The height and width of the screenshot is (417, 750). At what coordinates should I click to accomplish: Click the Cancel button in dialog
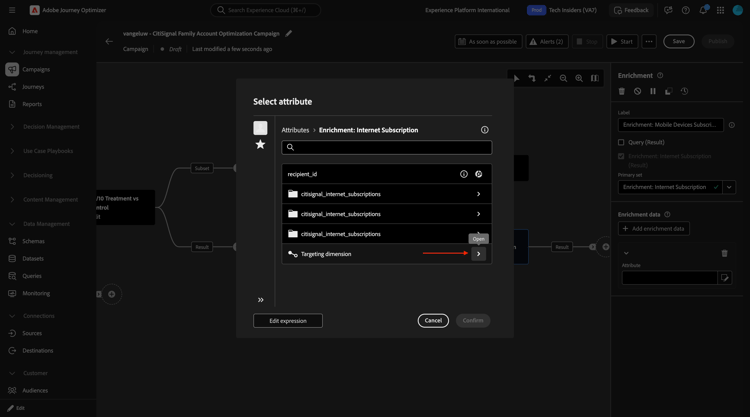[x=433, y=320]
